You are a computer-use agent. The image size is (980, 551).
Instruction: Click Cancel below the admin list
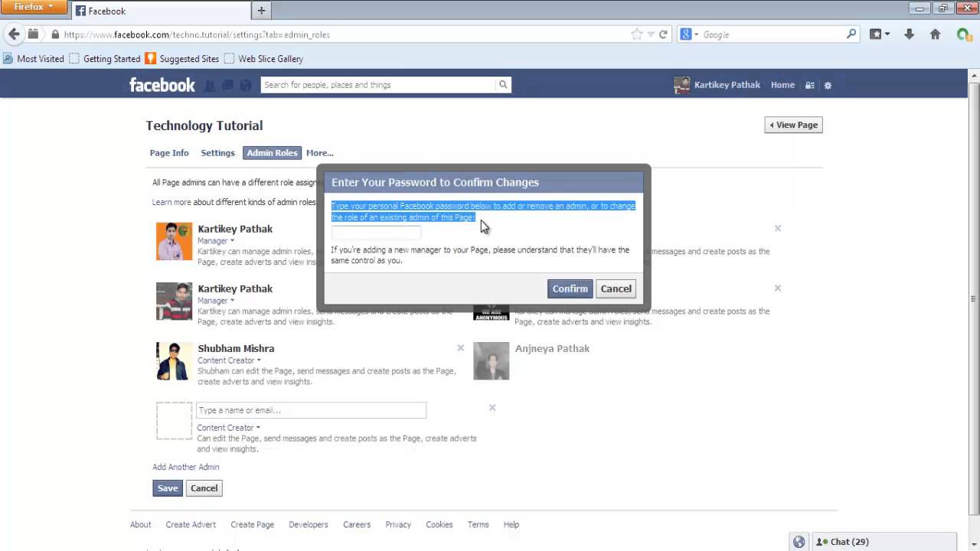204,488
